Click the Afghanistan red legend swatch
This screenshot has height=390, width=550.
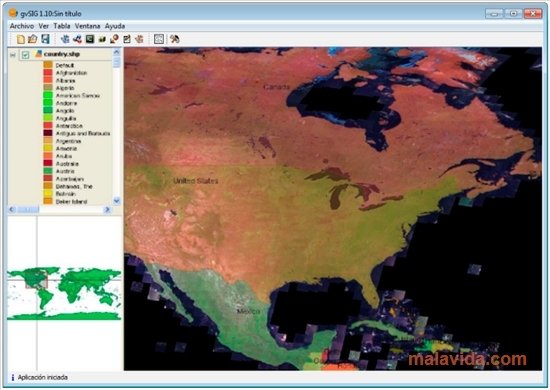[48, 73]
